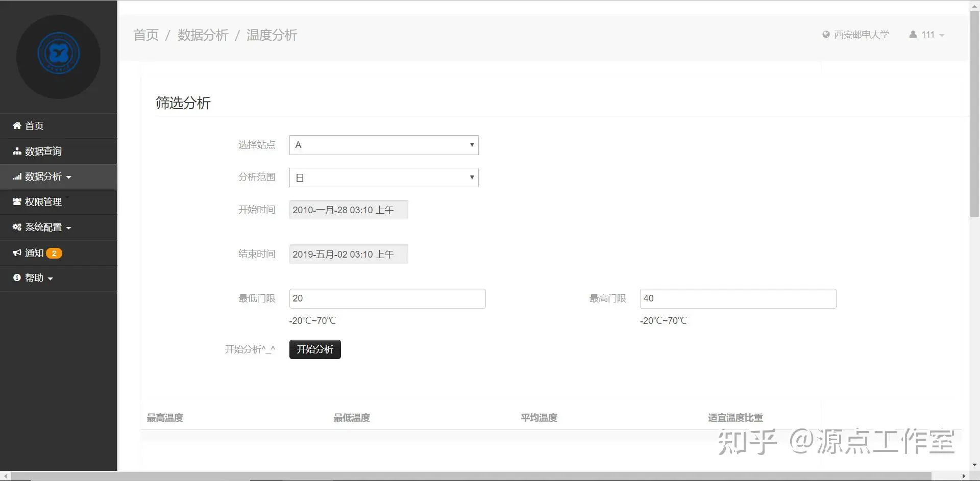This screenshot has width=980, height=481.
Task: Open the 111 user account dropdown
Action: (x=927, y=35)
